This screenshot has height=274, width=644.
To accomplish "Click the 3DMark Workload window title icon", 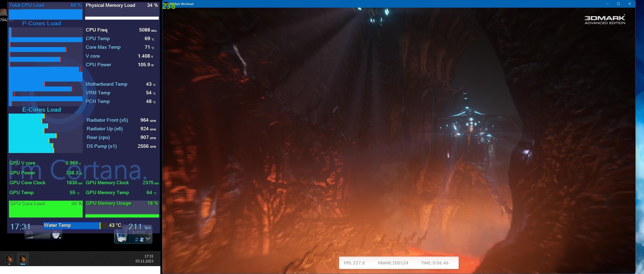I will [x=166, y=4].
